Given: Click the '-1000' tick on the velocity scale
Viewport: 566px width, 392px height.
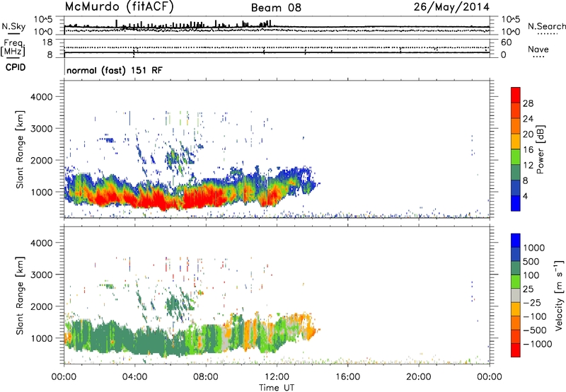Looking at the screenshot, I should (x=538, y=344).
